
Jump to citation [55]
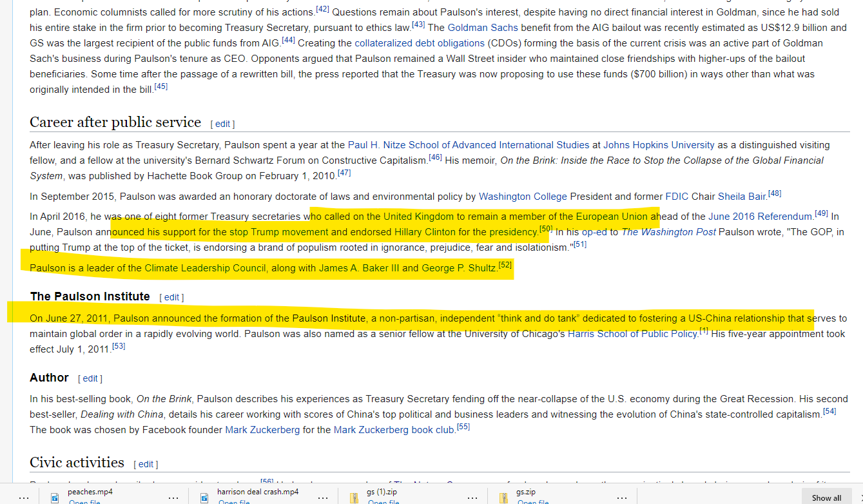click(463, 427)
